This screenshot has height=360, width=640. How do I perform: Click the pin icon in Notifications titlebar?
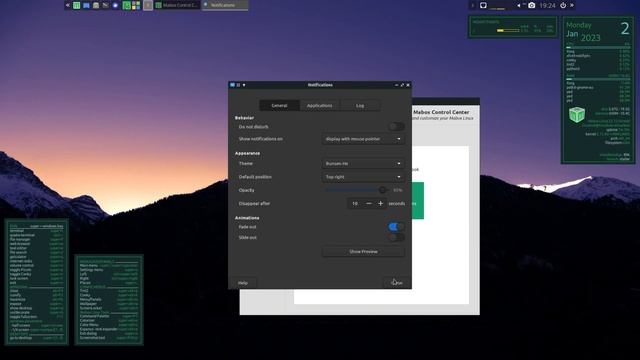(238, 85)
